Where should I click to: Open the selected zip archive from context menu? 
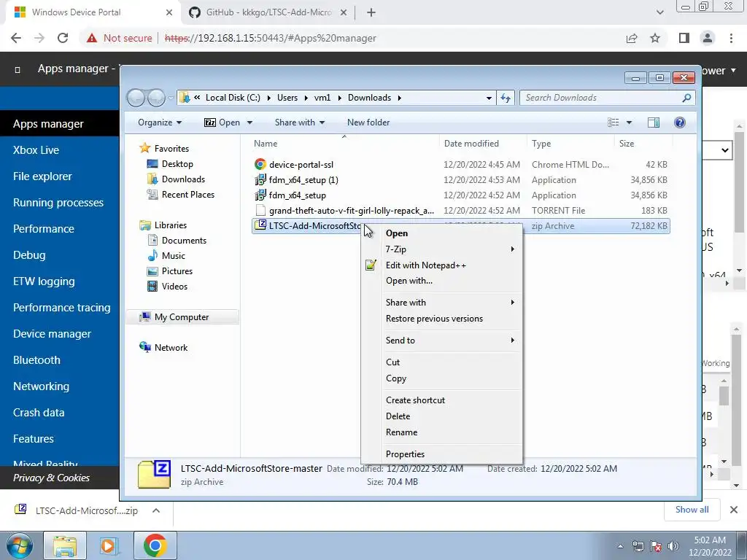coord(396,233)
